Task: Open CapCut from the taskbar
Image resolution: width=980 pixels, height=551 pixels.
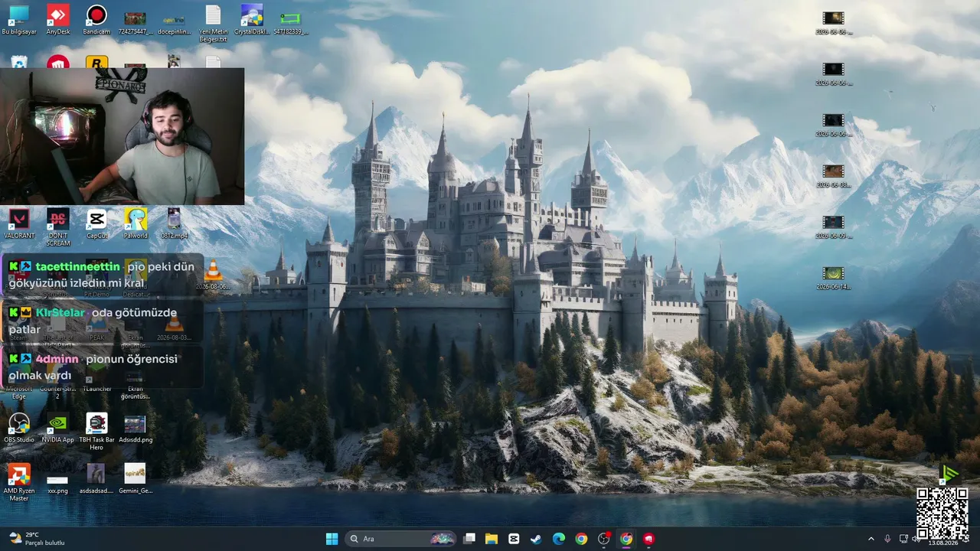Action: tap(514, 539)
